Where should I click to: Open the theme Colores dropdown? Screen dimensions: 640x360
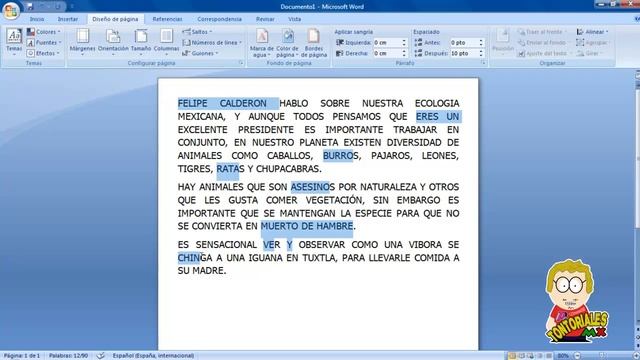point(44,31)
